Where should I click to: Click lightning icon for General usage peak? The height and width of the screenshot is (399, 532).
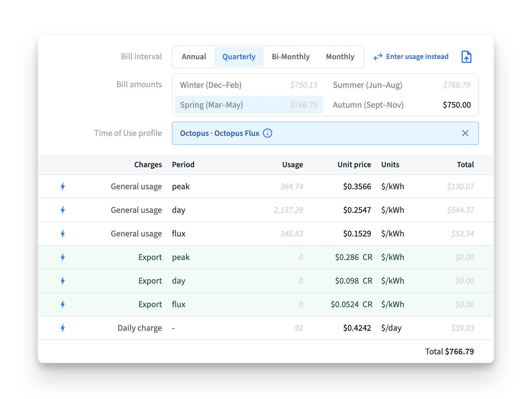pyautogui.click(x=63, y=186)
